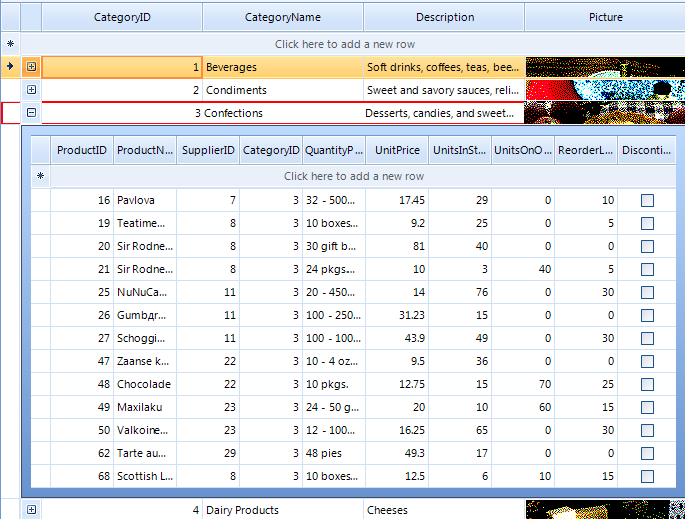Click the new-row asterisk in products grid

[x=41, y=176]
